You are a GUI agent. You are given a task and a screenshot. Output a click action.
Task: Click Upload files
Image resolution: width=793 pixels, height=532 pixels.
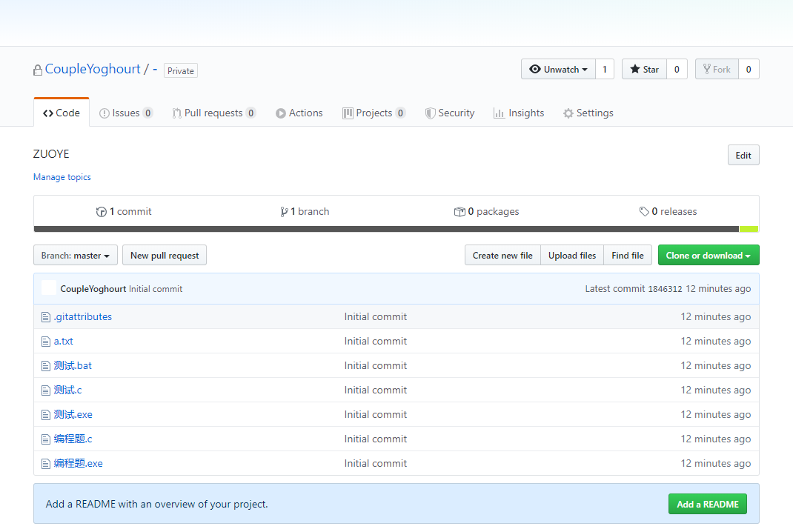click(x=572, y=256)
